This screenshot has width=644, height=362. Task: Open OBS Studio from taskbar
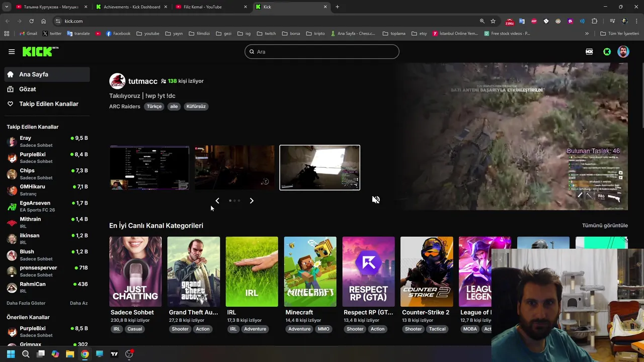(129, 354)
